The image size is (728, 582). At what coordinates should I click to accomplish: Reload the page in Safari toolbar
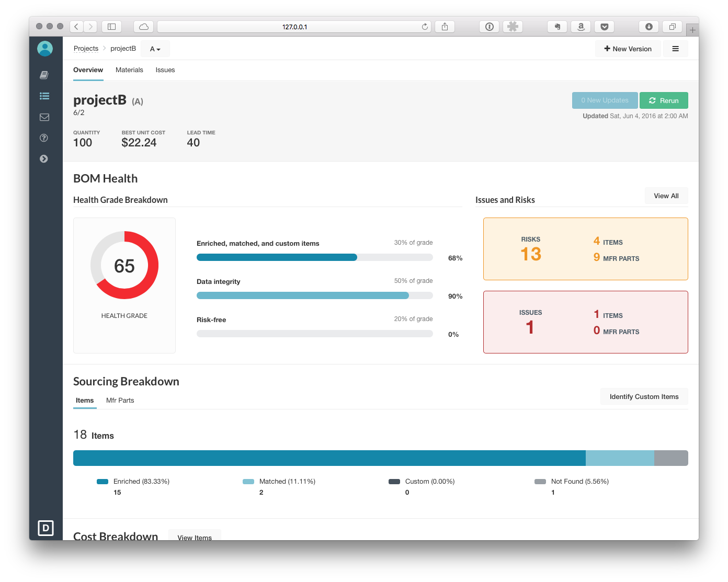coord(425,27)
